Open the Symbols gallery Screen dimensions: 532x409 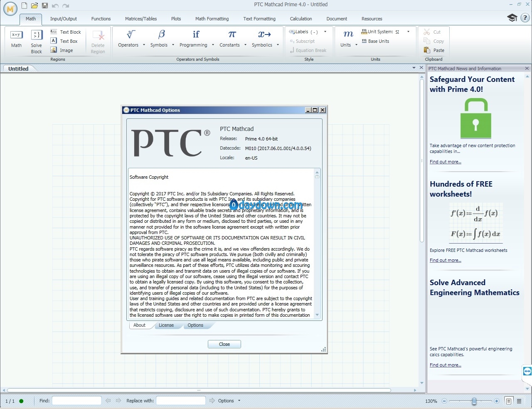[x=159, y=39]
